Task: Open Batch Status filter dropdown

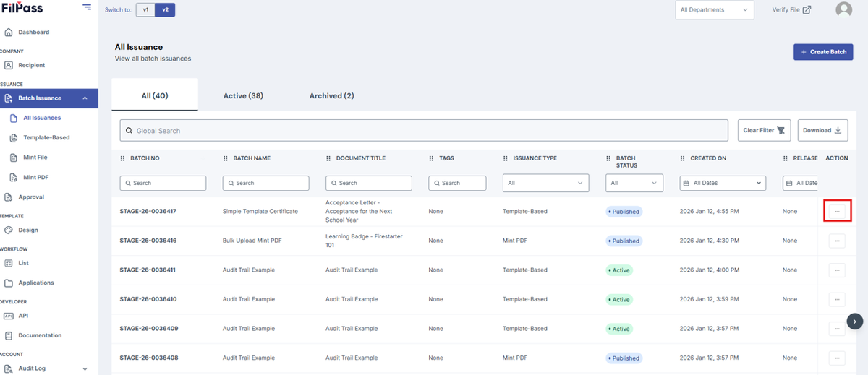Action: [x=634, y=183]
